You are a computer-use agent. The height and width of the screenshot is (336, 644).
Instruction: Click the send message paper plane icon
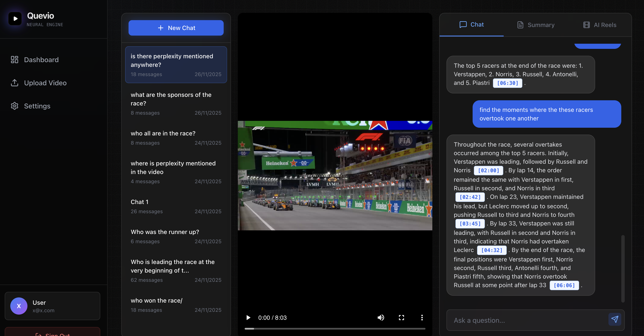614,319
